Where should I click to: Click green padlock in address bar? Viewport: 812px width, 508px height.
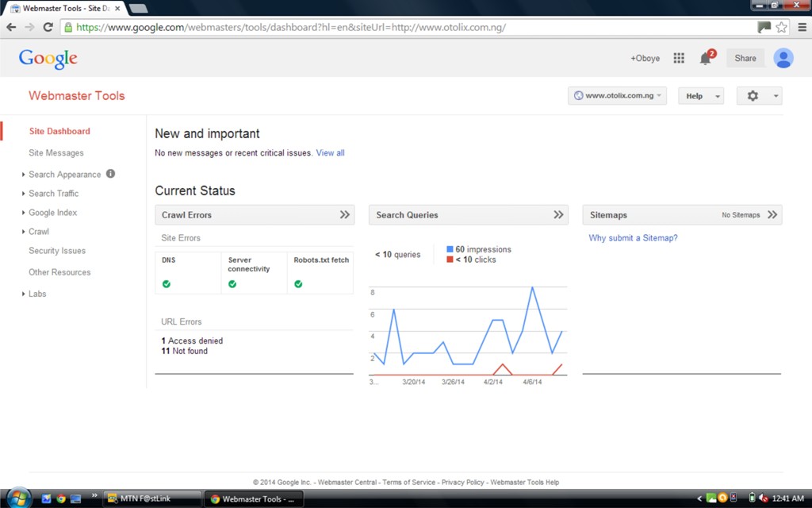(x=68, y=27)
